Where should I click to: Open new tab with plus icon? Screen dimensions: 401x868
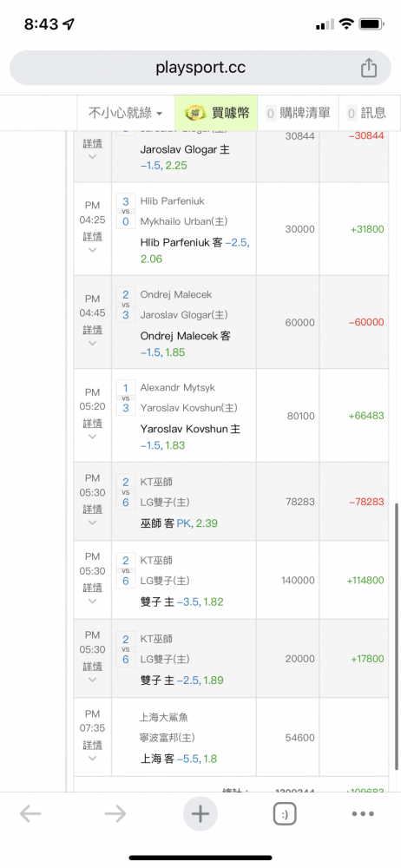point(200,814)
